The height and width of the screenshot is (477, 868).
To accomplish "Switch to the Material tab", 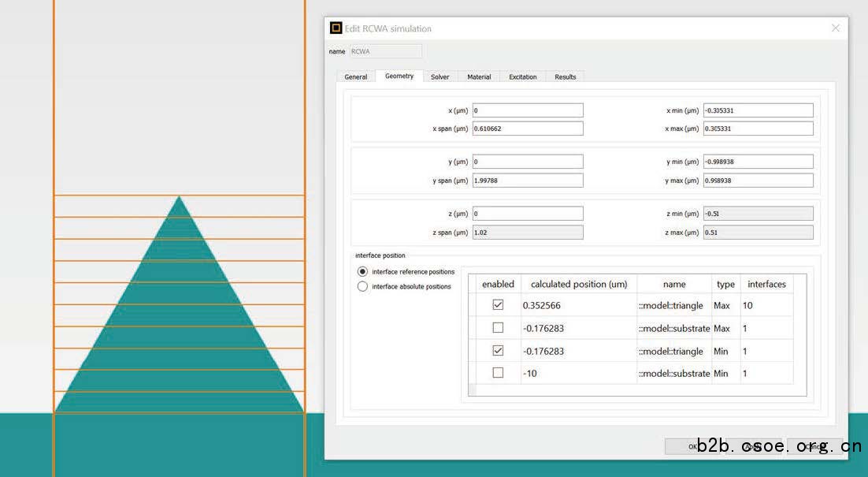I will tap(479, 77).
